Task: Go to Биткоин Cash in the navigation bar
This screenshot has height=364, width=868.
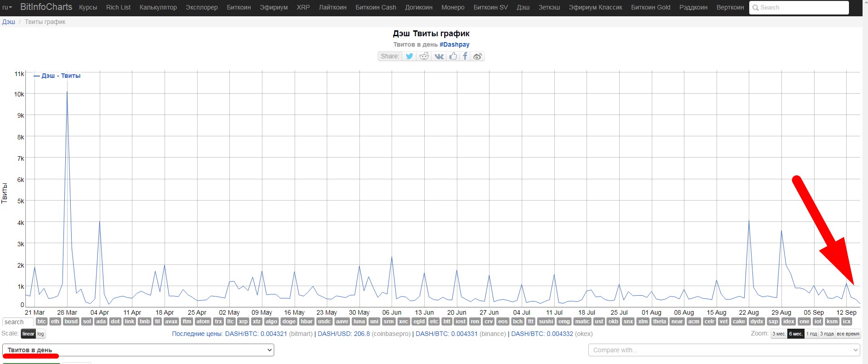Action: point(376,7)
